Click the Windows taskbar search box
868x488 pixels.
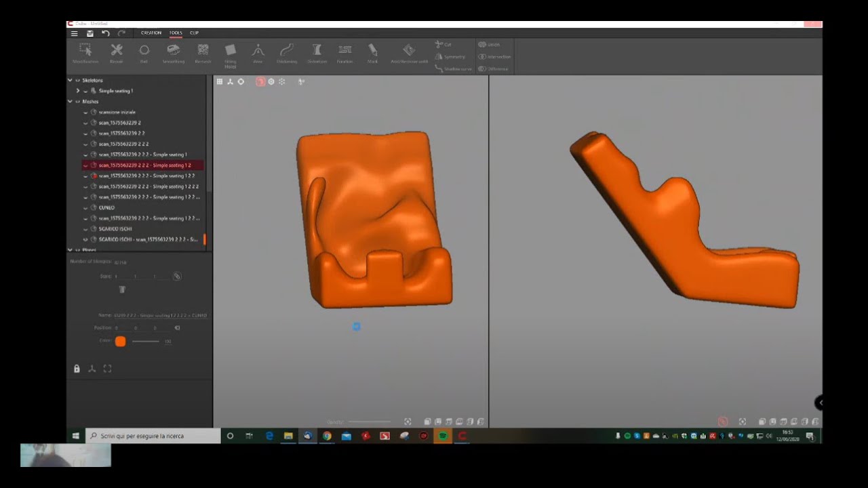(153, 436)
